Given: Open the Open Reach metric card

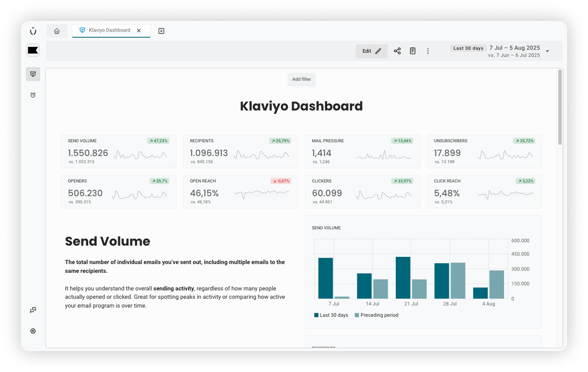Looking at the screenshot, I should tap(241, 192).
